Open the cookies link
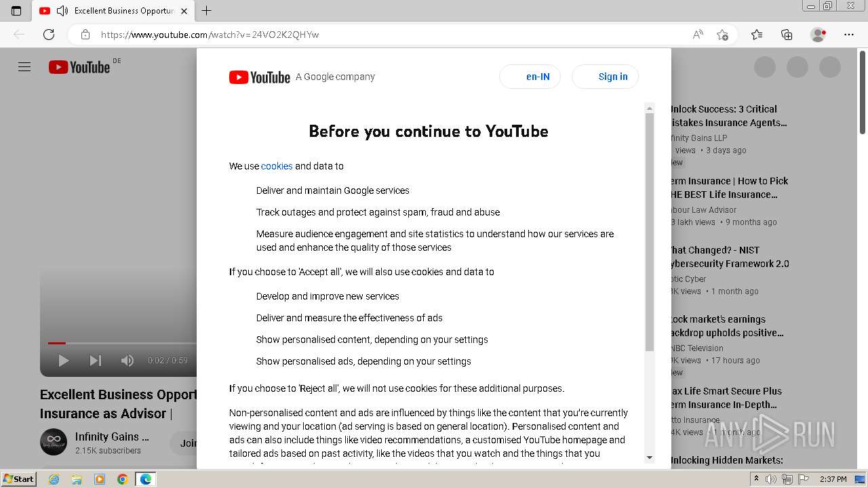 coord(277,166)
